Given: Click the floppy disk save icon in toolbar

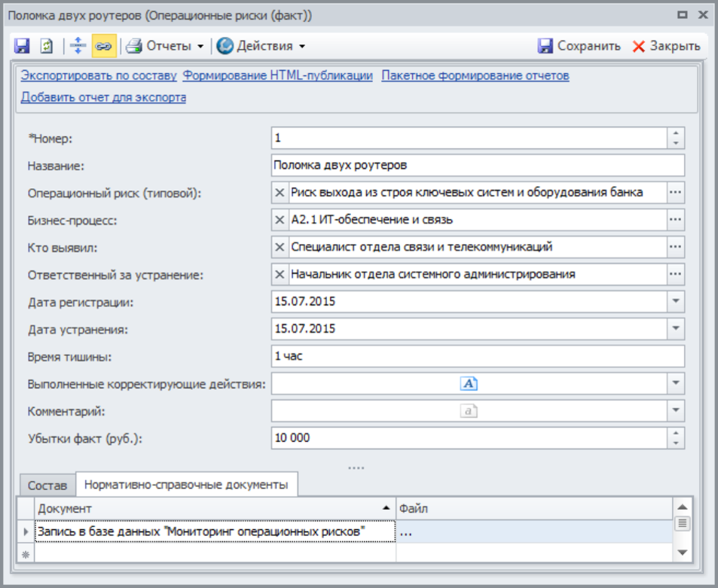Looking at the screenshot, I should click(x=22, y=46).
